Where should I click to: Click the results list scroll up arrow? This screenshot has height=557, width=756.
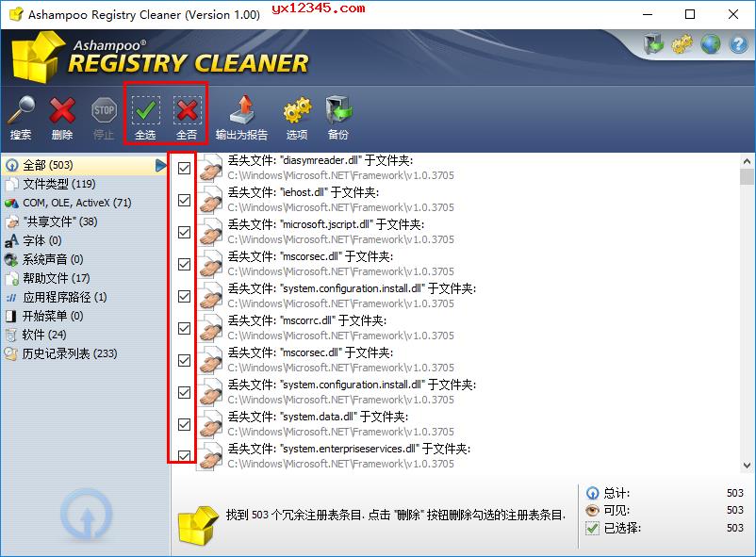[x=747, y=161]
